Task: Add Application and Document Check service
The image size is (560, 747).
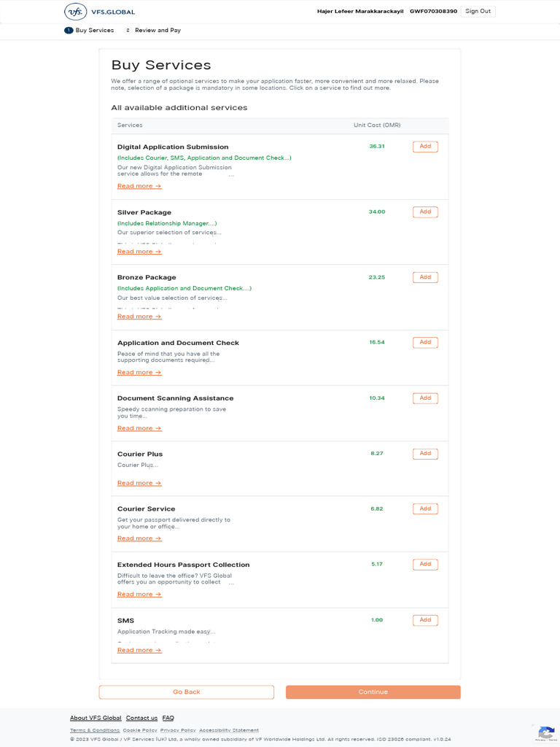Action: tap(425, 342)
